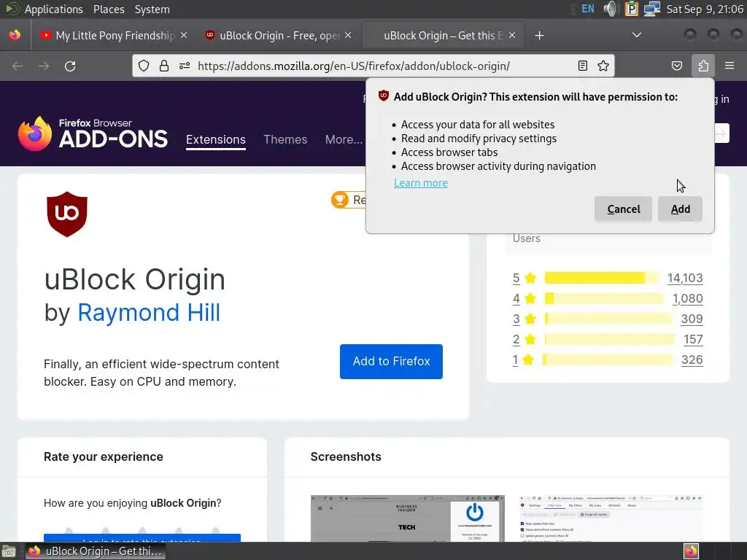This screenshot has width=747, height=560.
Task: Open the Learn more link
Action: point(421,183)
